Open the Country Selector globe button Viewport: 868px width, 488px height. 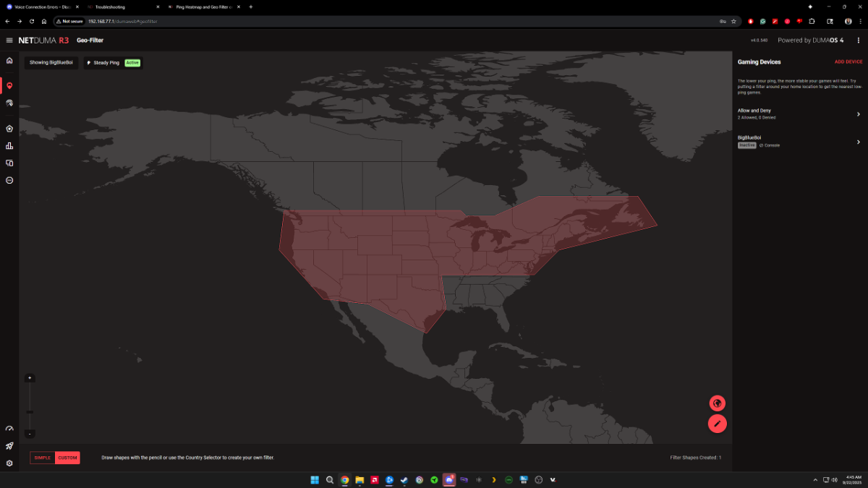coord(717,403)
